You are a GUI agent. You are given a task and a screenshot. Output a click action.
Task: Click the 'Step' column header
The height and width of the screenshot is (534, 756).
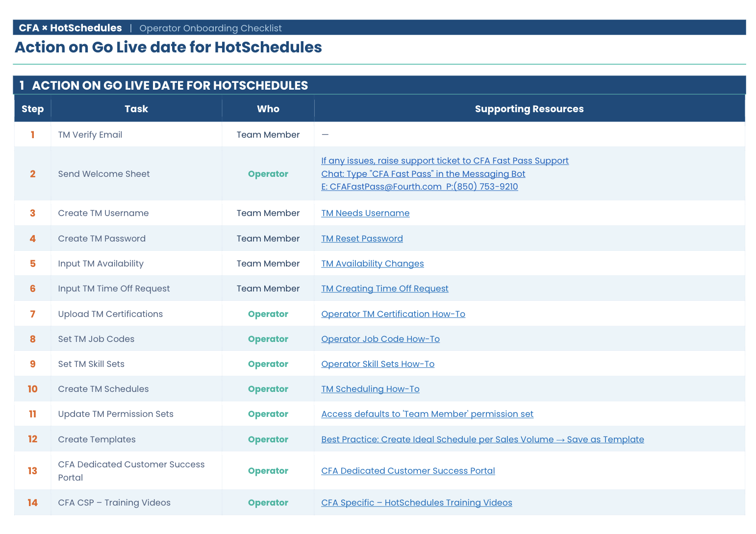[x=33, y=109]
